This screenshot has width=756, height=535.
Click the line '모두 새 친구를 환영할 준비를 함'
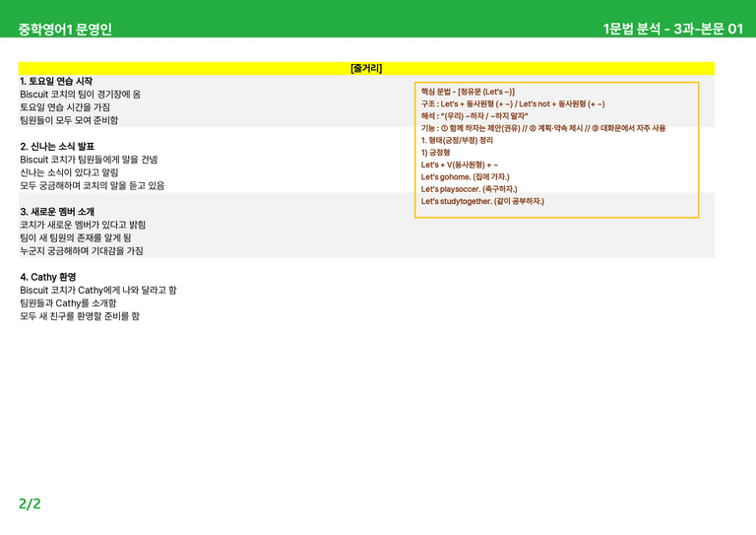tap(80, 316)
